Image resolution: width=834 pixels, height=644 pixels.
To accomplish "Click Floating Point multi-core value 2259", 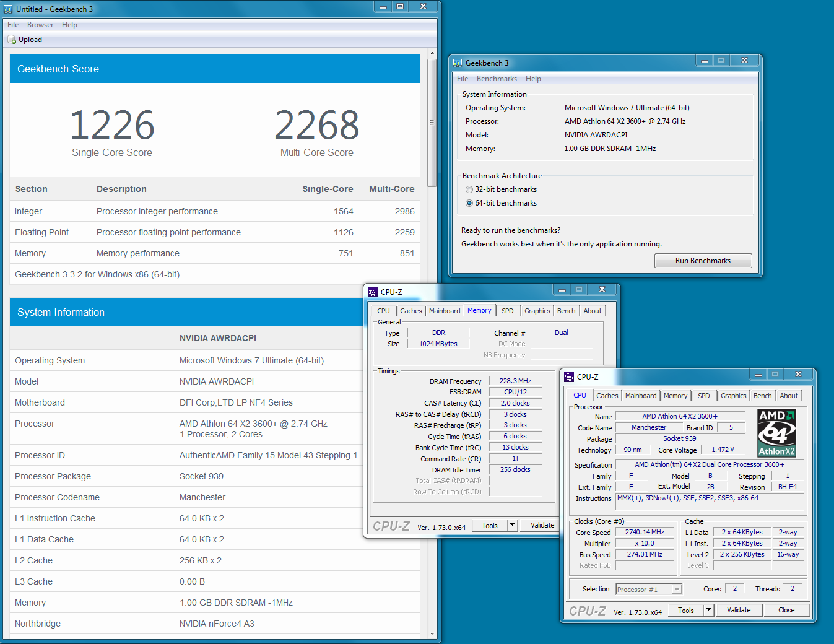I will [404, 232].
